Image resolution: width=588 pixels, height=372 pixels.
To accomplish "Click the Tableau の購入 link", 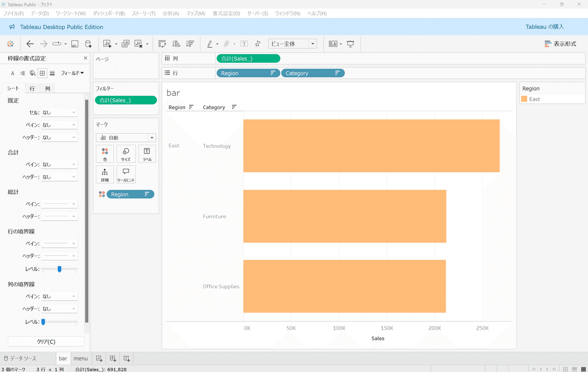I will (545, 27).
